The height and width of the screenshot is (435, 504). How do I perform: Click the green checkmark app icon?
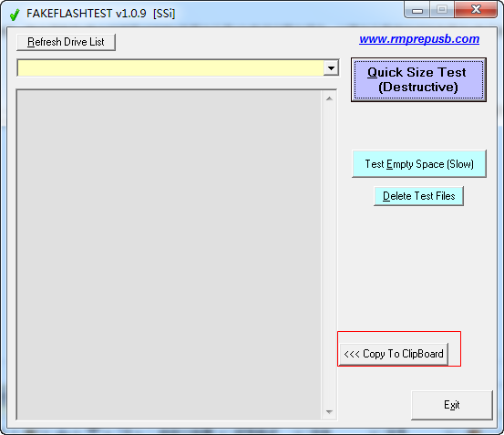[15, 15]
